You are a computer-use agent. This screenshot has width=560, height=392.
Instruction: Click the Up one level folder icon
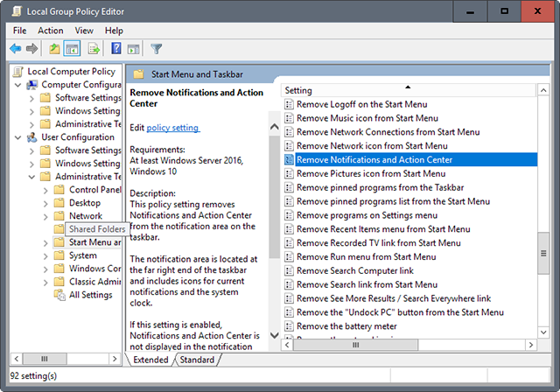point(55,49)
